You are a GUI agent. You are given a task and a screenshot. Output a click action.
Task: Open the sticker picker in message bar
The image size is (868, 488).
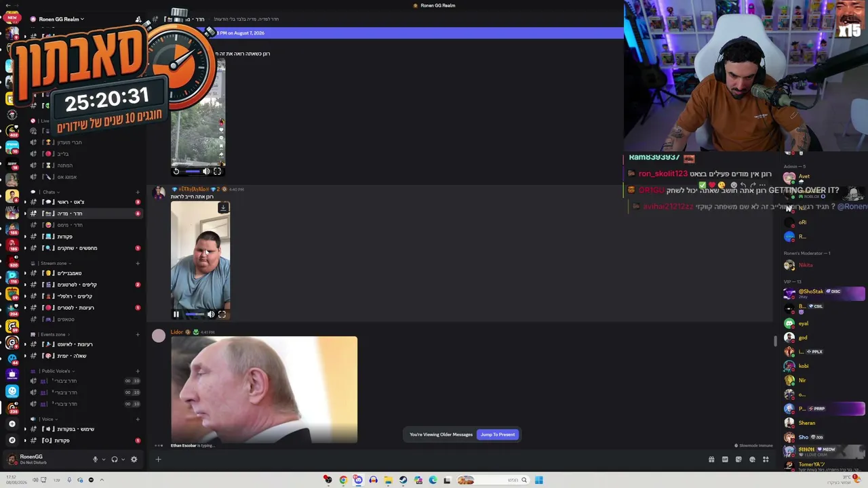tap(738, 460)
